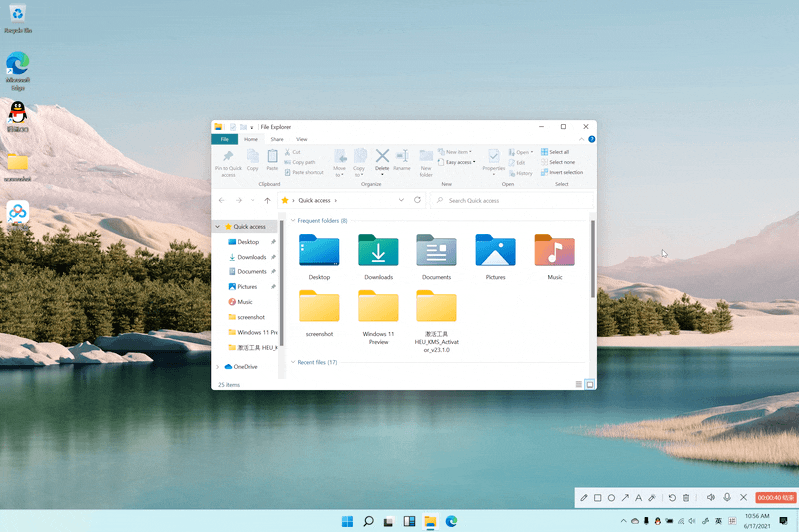This screenshot has width=799, height=532.
Task: Open the Move to ribbon dropdown
Action: click(339, 163)
